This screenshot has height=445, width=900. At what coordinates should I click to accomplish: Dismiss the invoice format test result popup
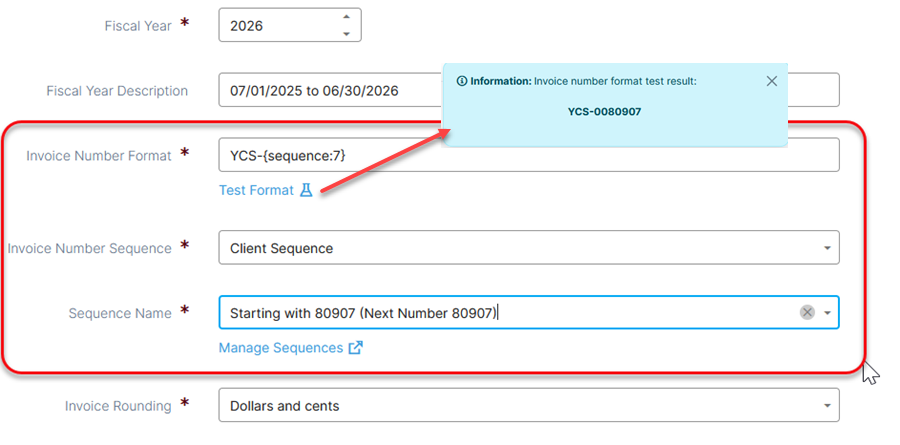click(x=771, y=81)
